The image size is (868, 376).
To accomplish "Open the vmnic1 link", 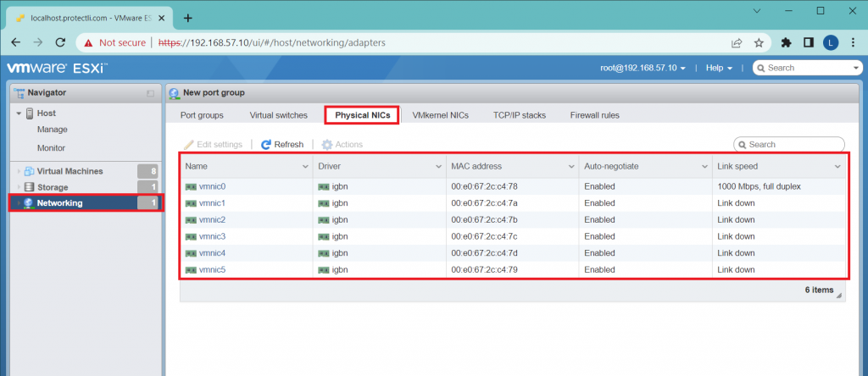I will click(x=212, y=203).
